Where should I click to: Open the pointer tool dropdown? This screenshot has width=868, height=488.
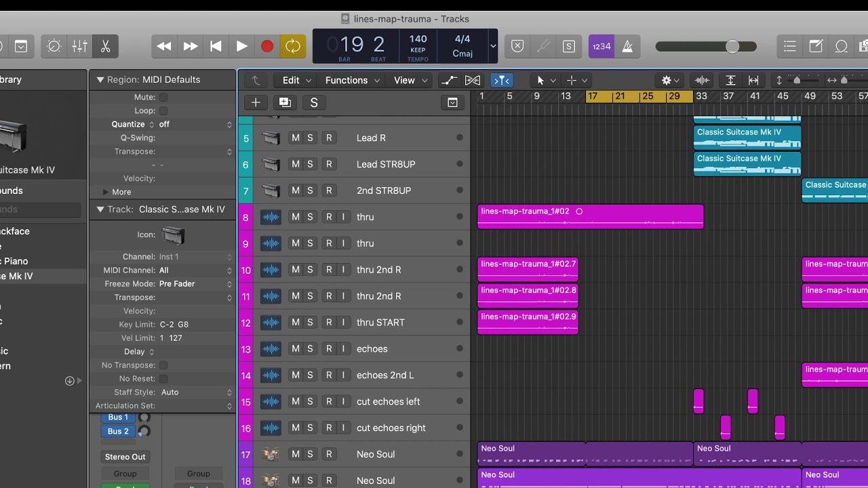pos(546,80)
